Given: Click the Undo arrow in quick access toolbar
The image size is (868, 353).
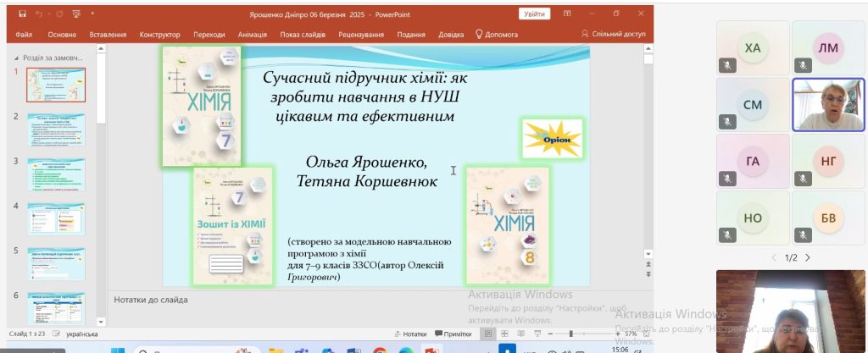Looking at the screenshot, I should tap(39, 14).
